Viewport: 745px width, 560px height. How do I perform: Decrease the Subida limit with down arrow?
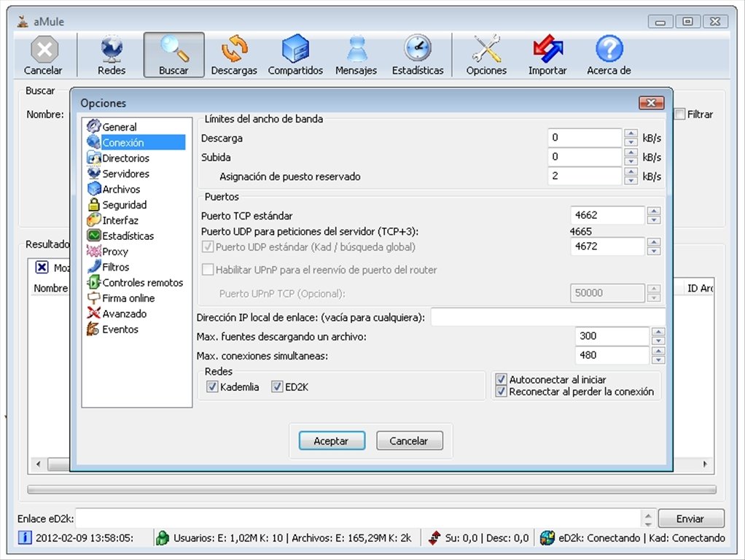631,162
